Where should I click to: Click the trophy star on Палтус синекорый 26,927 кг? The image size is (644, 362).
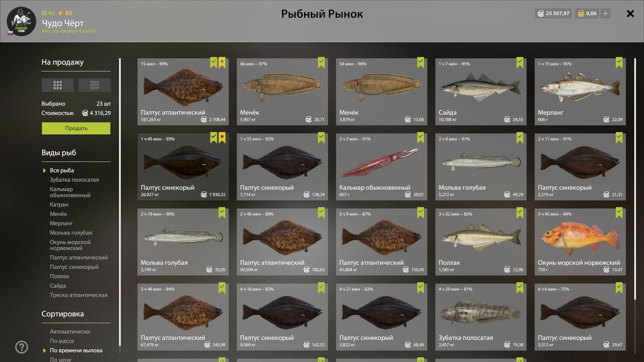pos(222,137)
